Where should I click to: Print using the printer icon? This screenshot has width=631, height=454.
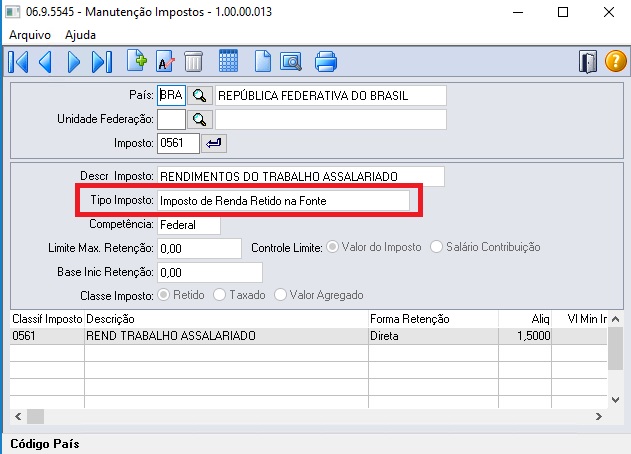pos(326,62)
